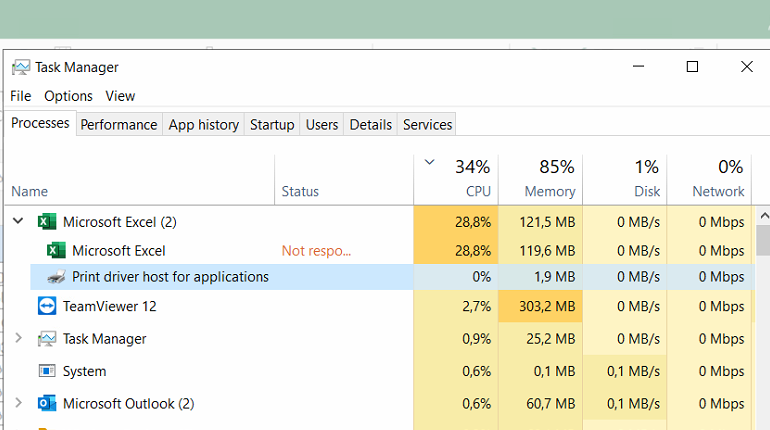Expand the Microsoft Outlook (2) group
Screen dimensions: 770x430
click(18, 404)
